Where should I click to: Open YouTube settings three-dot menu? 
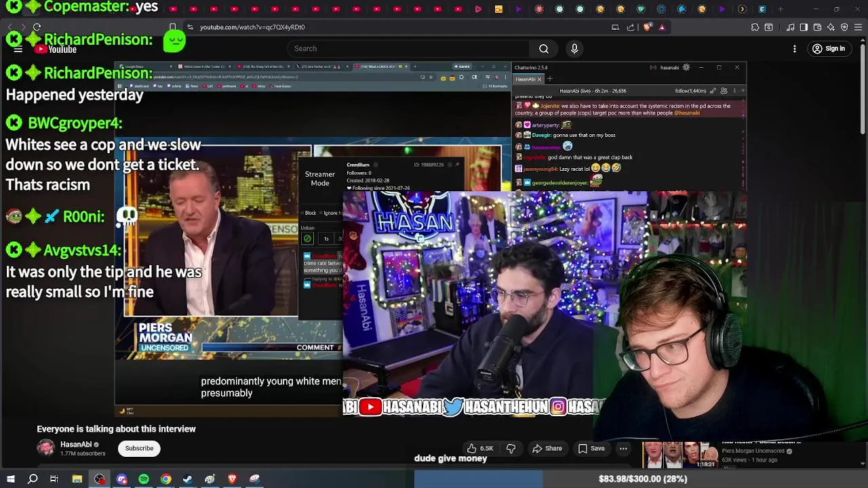(x=795, y=49)
